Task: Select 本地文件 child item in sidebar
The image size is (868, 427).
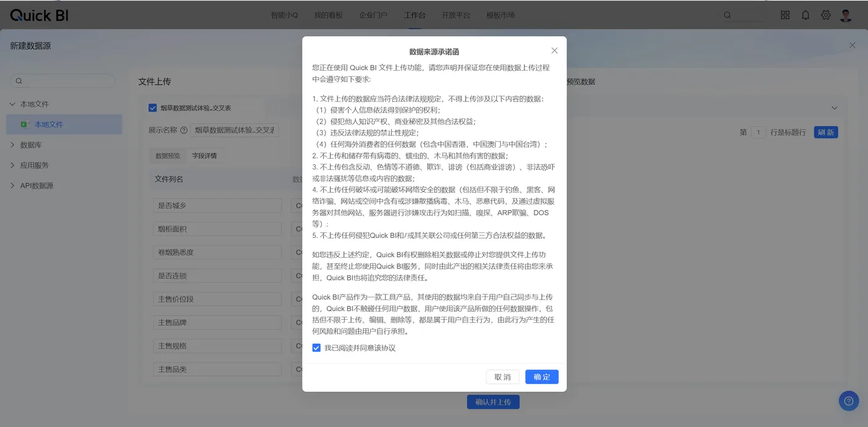Action: click(x=64, y=125)
